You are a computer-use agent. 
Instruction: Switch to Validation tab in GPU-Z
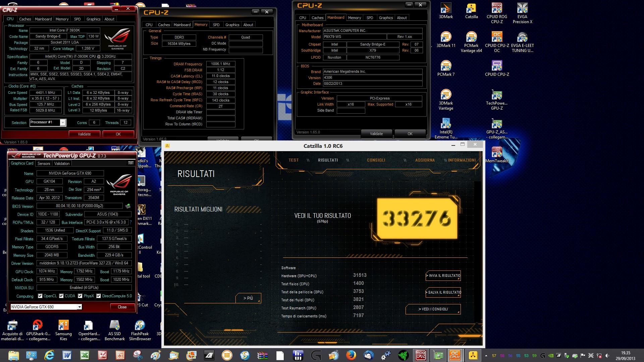(62, 164)
